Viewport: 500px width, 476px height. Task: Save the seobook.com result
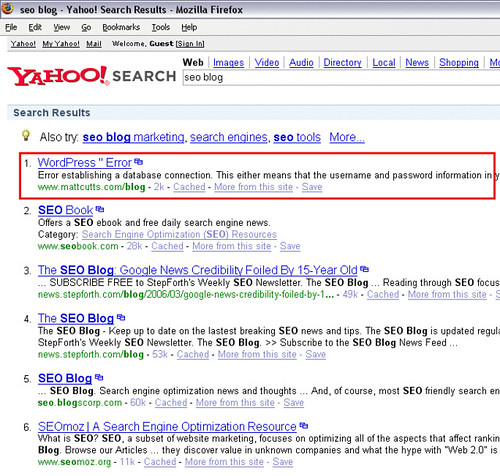click(290, 246)
